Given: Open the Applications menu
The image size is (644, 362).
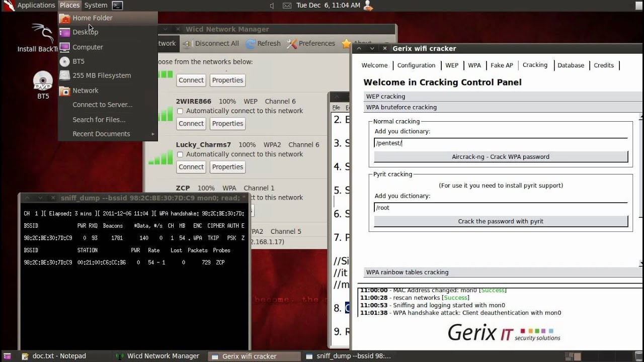Looking at the screenshot, I should [x=36, y=6].
